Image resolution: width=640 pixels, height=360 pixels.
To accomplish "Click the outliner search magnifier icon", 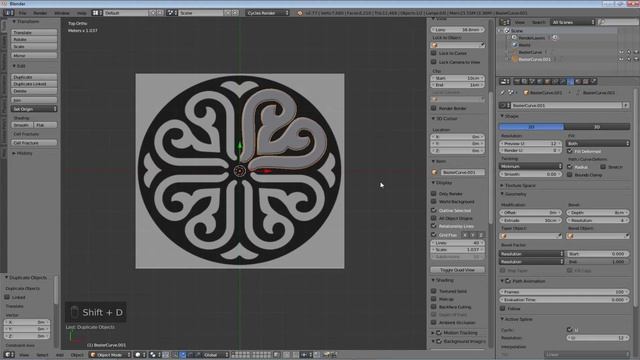I will point(601,22).
